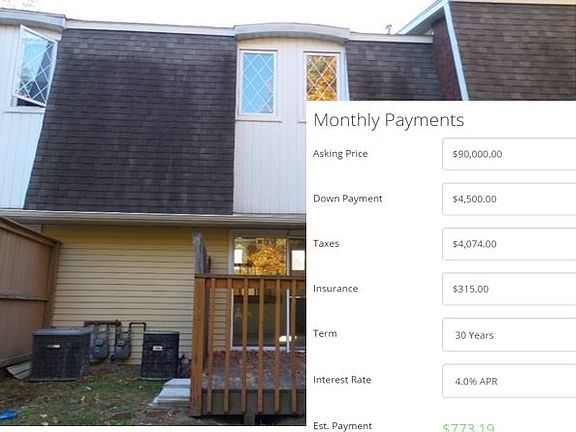The image size is (576, 432).
Task: Click the Insurance label text
Action: [x=335, y=289]
